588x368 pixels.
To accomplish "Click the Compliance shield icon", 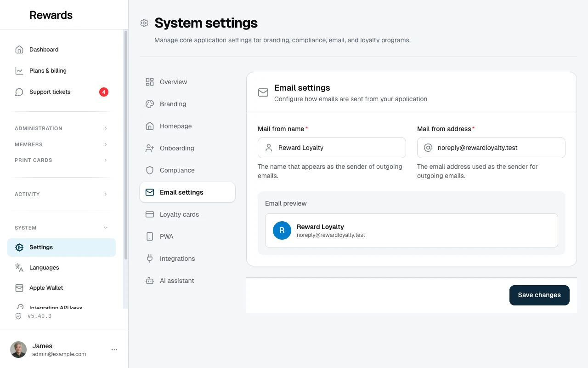I will click(150, 170).
